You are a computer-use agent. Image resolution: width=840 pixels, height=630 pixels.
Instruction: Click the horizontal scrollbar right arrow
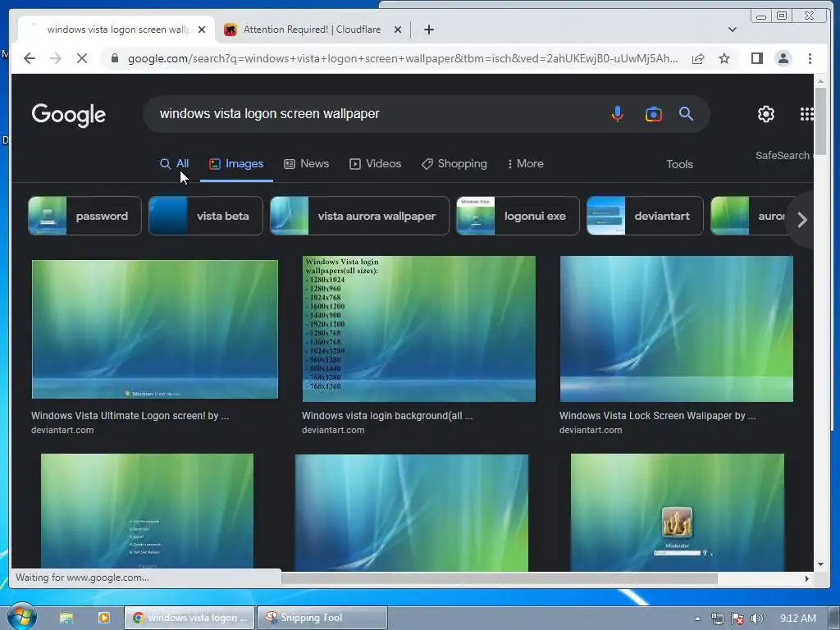coord(807,578)
